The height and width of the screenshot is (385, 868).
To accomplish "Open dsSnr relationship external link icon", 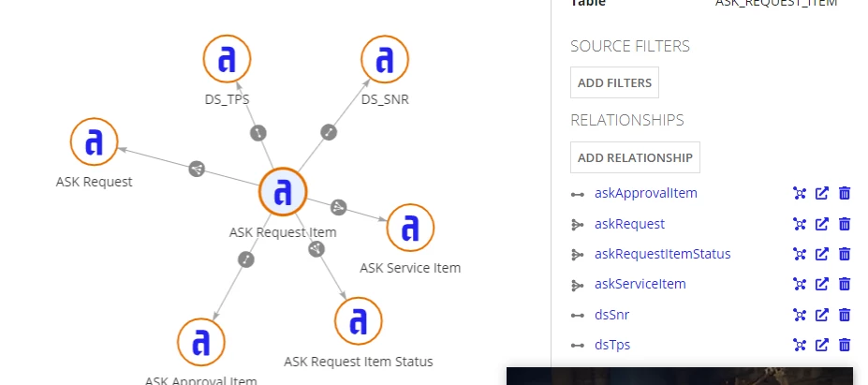I will point(822,315).
